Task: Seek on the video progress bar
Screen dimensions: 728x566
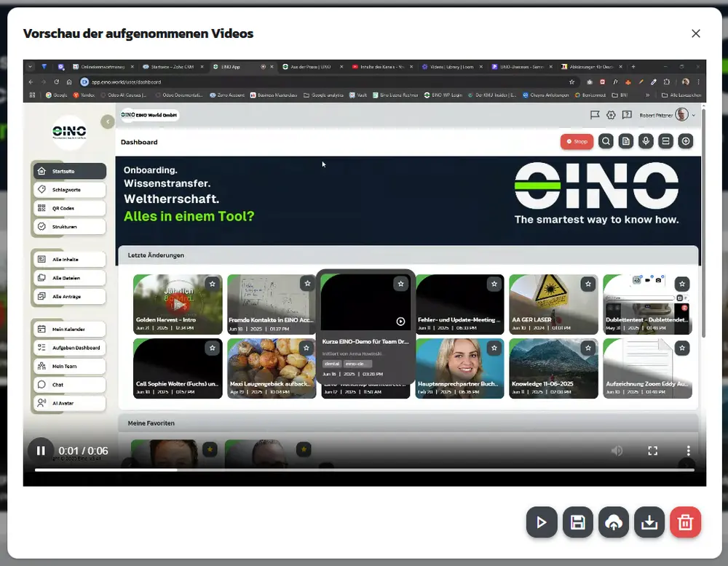Action: (x=365, y=470)
